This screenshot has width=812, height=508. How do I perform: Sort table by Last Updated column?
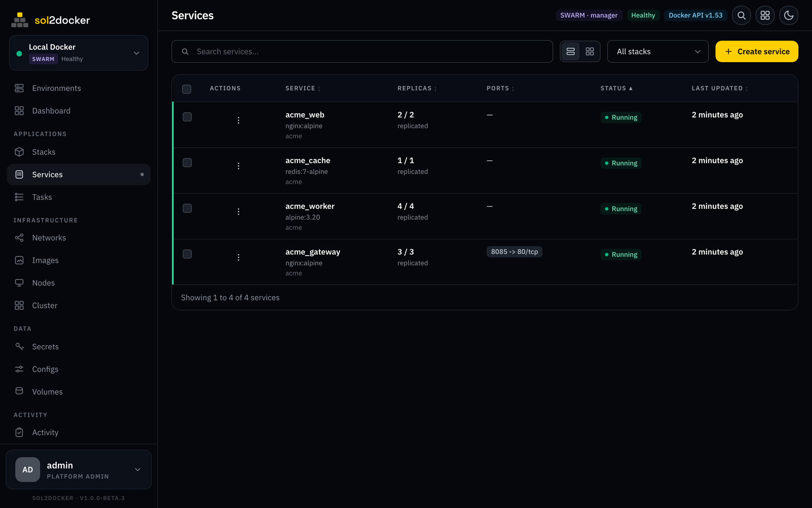coord(720,88)
